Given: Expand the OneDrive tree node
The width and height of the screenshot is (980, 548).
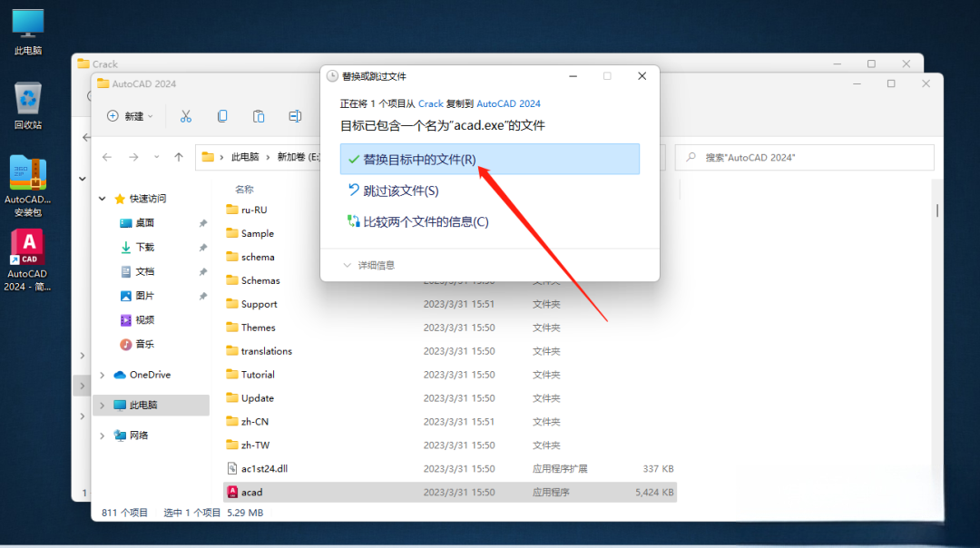Looking at the screenshot, I should point(102,375).
